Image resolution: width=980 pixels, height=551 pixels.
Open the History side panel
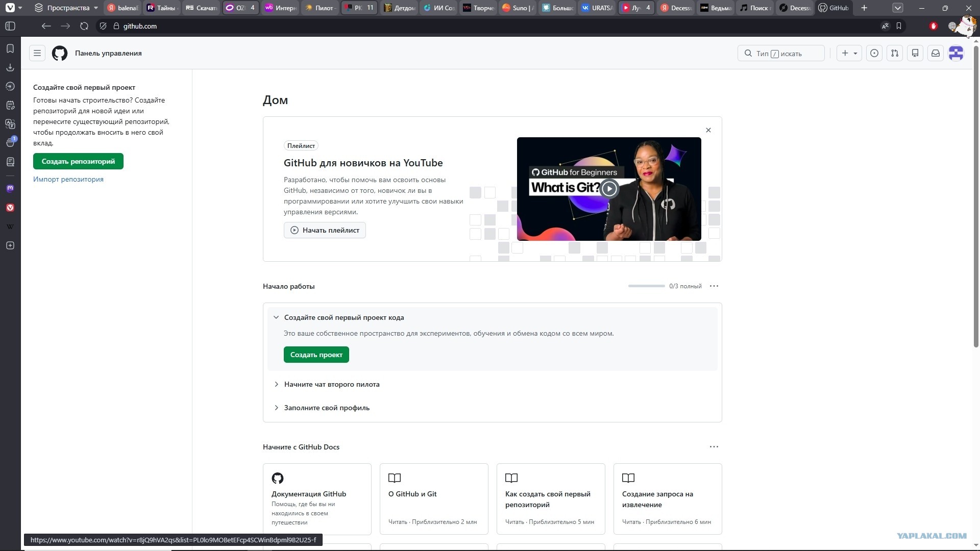[10, 86]
